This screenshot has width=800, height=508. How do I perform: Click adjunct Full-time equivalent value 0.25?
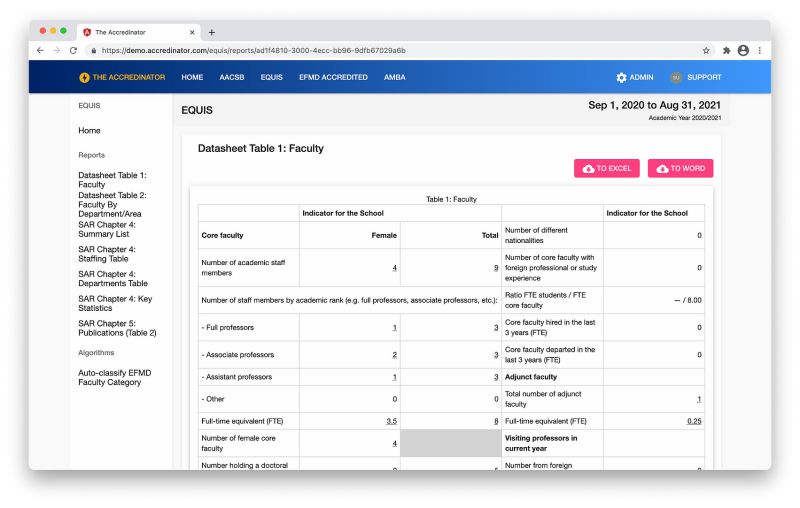(694, 421)
